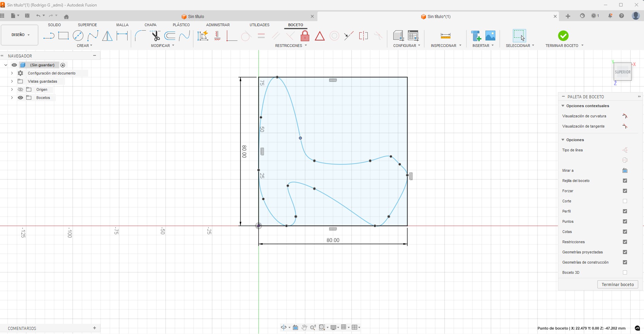Click the SUPERIOR view cube face
This screenshot has height=334, width=644.
pos(623,72)
